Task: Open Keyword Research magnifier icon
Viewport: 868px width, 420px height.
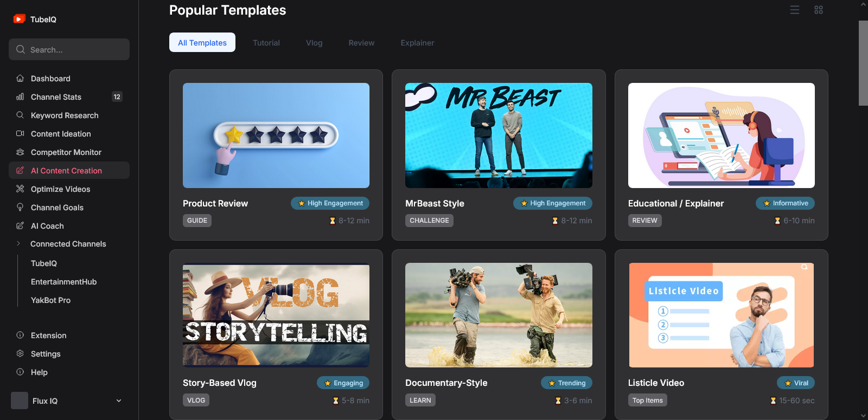Action: tap(20, 115)
